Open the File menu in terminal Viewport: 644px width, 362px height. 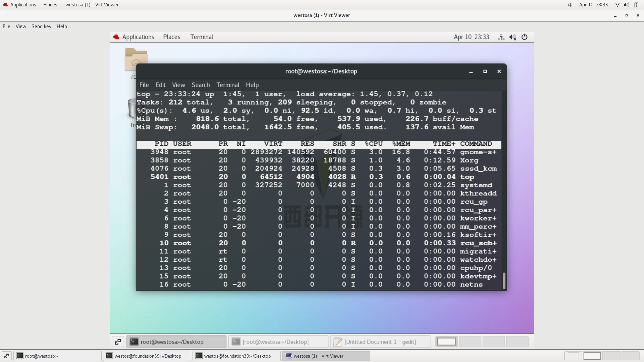[144, 85]
